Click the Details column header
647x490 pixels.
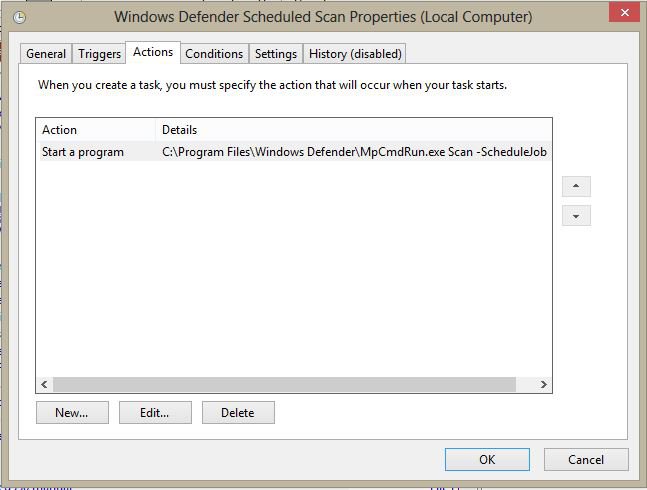click(354, 130)
